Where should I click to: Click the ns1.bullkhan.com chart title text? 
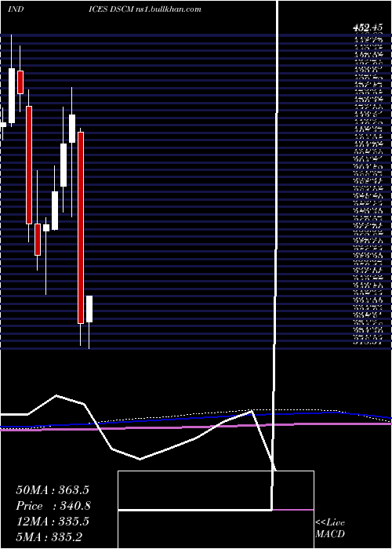coord(168,9)
